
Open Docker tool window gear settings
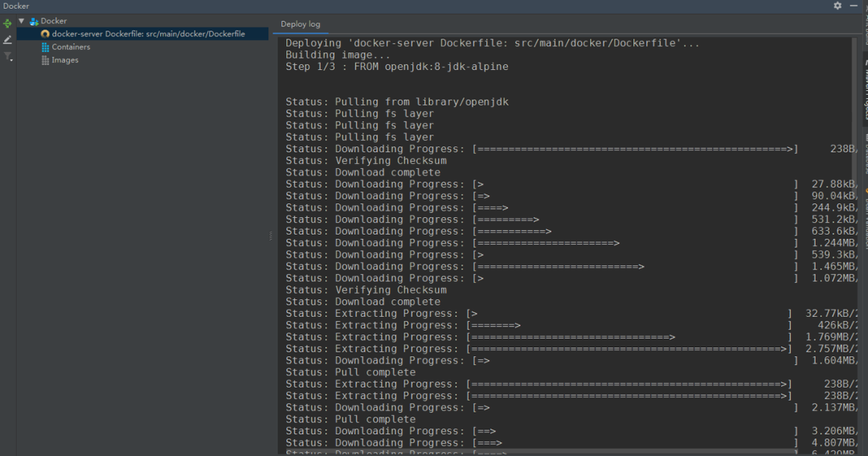tap(837, 6)
